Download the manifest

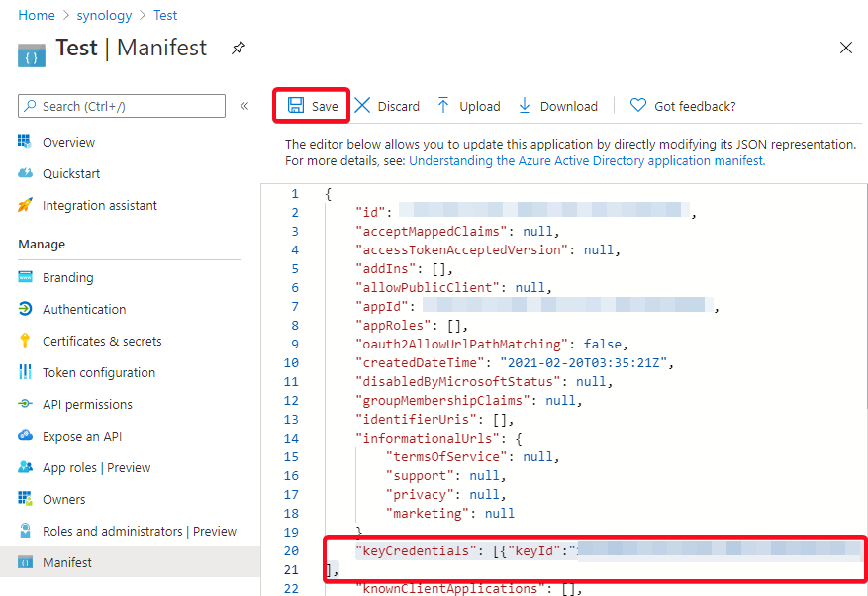pos(558,105)
